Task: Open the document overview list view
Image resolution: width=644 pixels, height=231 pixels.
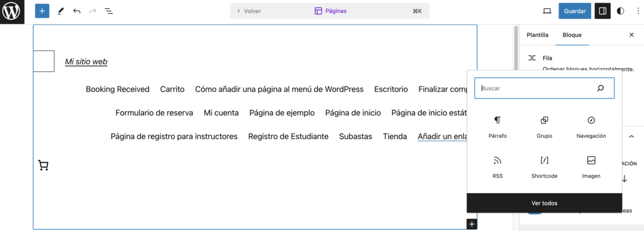Action: coord(108,11)
